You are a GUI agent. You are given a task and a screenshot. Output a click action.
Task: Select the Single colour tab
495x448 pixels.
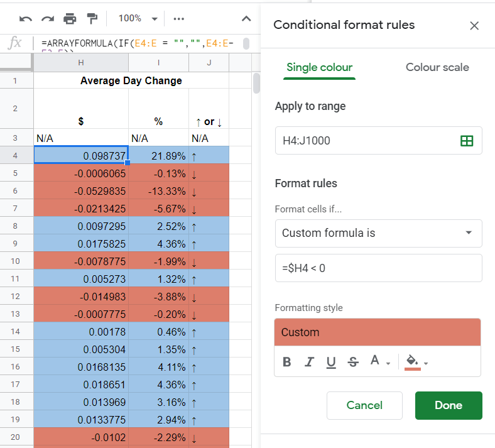[319, 67]
